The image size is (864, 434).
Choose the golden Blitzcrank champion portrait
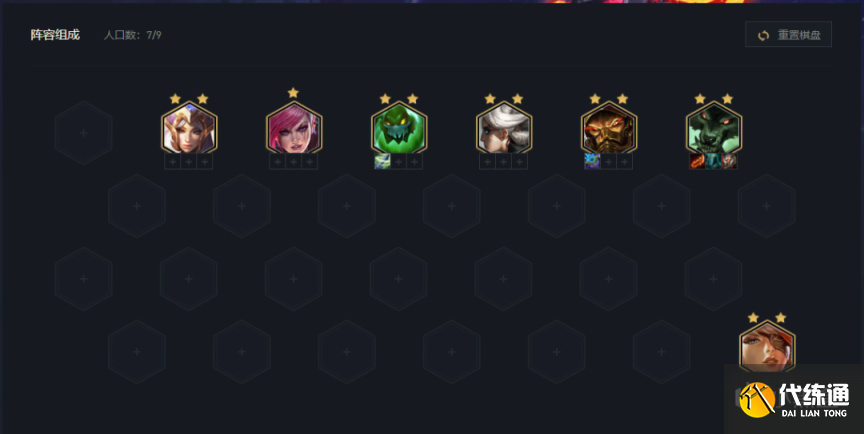[x=609, y=130]
